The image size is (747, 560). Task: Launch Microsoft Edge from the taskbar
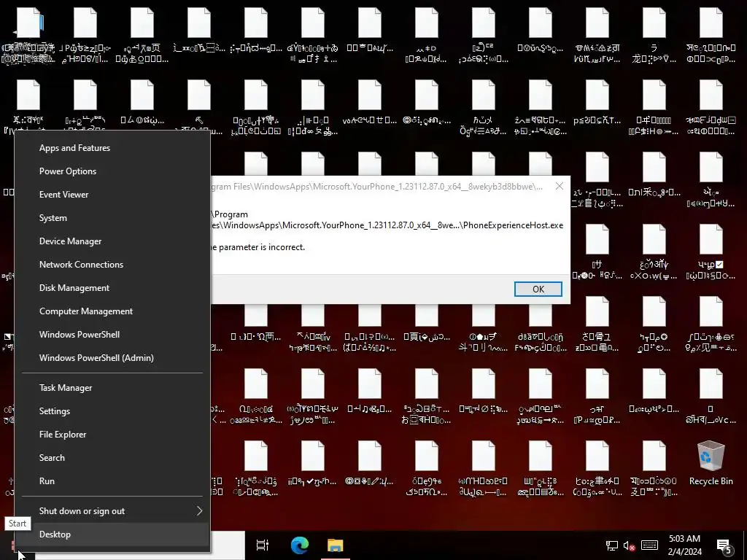pyautogui.click(x=300, y=545)
